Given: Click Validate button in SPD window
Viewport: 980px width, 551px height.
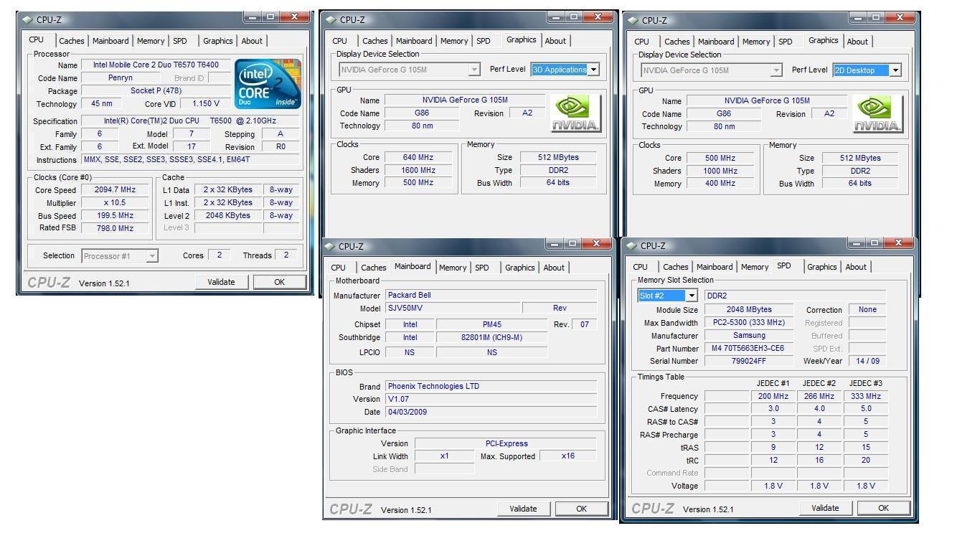Looking at the screenshot, I should click(x=825, y=508).
